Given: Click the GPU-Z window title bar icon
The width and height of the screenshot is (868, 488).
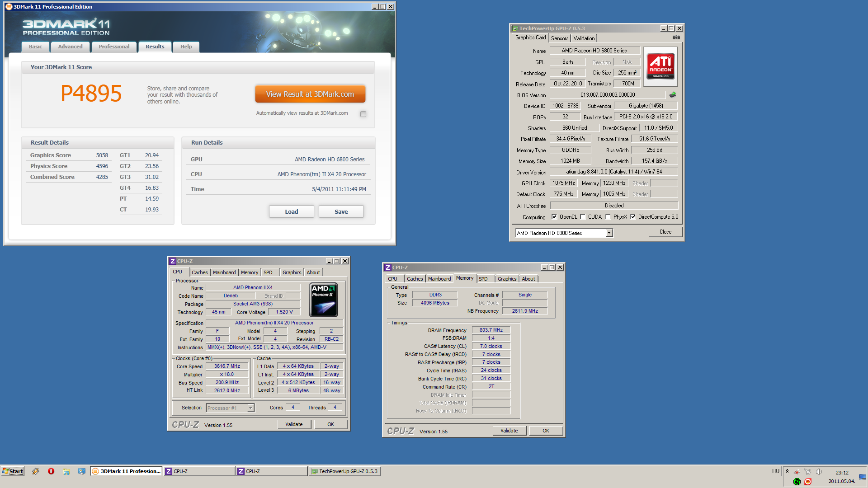Looking at the screenshot, I should pos(515,28).
